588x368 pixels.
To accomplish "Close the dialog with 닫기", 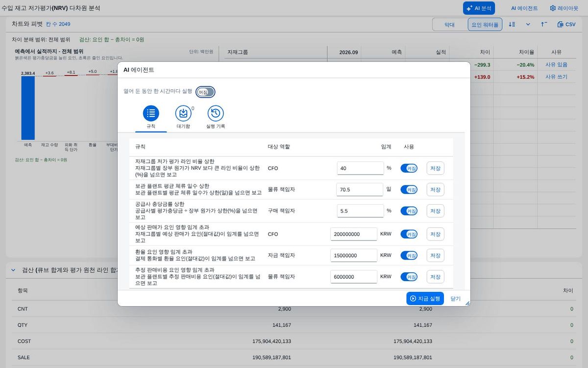I will (456, 298).
